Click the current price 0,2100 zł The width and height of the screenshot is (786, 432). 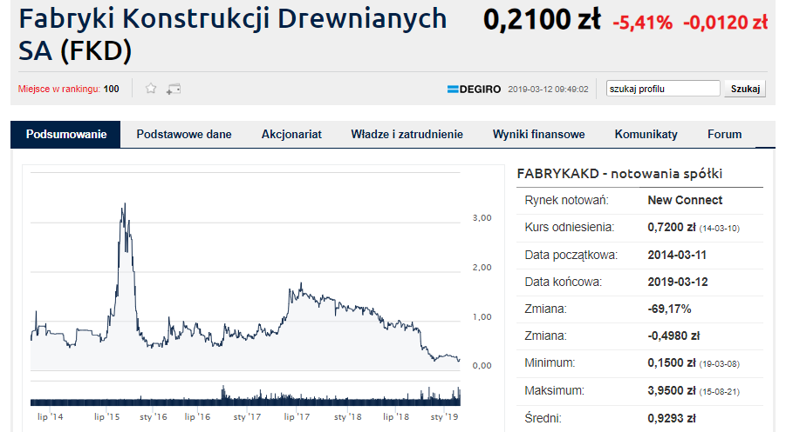coord(541,20)
